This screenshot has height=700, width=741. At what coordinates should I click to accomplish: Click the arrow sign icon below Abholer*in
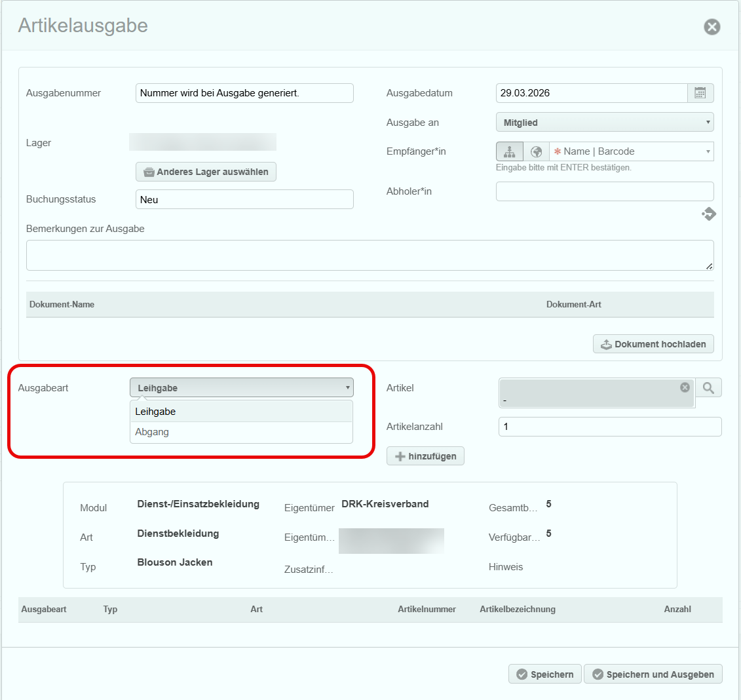pos(708,214)
